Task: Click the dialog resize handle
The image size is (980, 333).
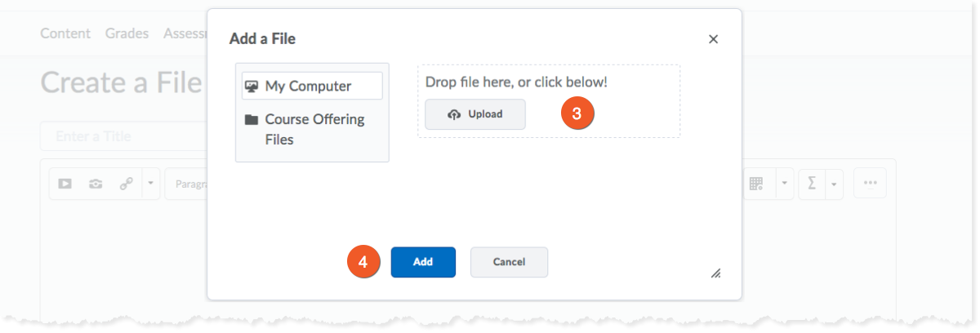Action: (715, 273)
